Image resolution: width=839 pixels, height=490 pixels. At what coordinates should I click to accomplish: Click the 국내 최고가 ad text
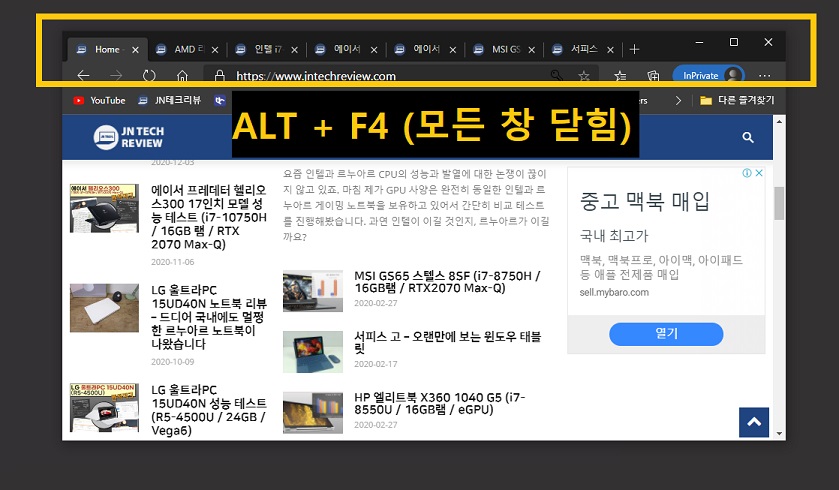click(614, 236)
